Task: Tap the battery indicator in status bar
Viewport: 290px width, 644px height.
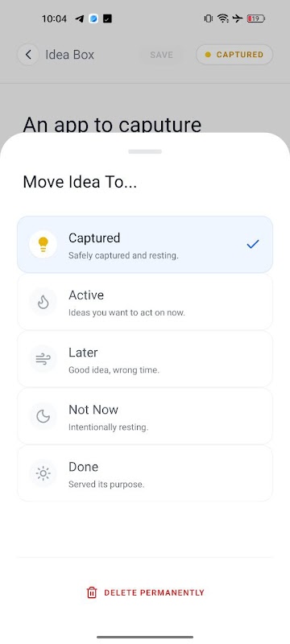Action: tap(256, 19)
